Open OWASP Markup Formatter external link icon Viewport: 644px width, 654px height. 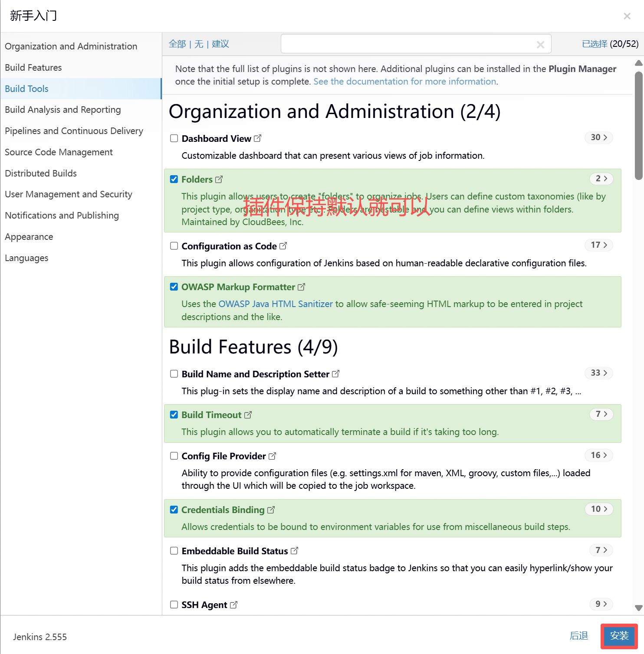click(x=301, y=287)
